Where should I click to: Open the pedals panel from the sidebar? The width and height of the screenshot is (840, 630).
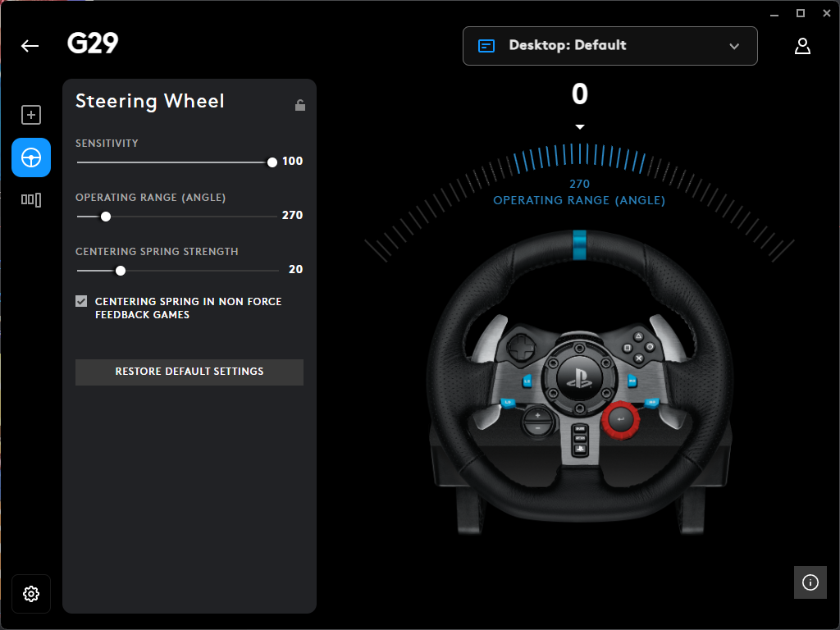[x=30, y=199]
